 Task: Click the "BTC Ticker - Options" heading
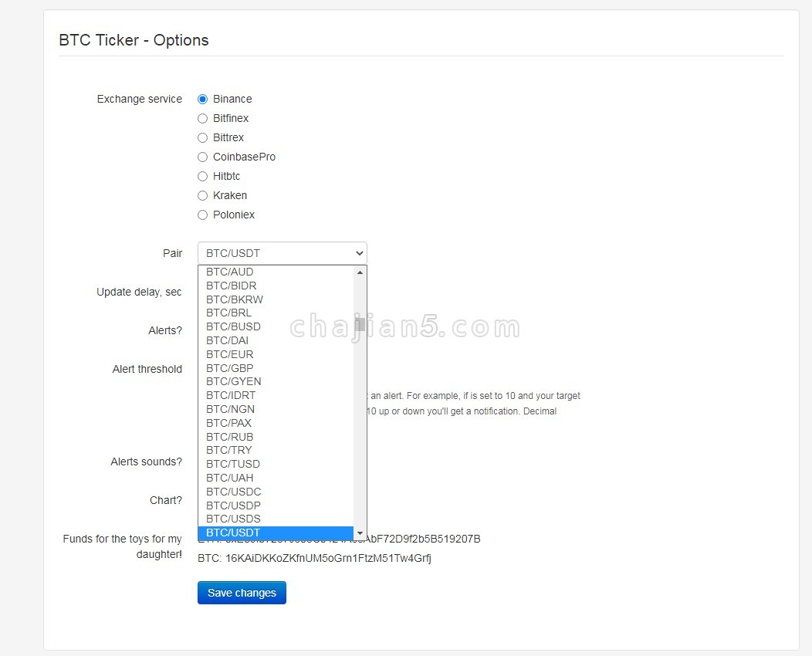(x=134, y=40)
